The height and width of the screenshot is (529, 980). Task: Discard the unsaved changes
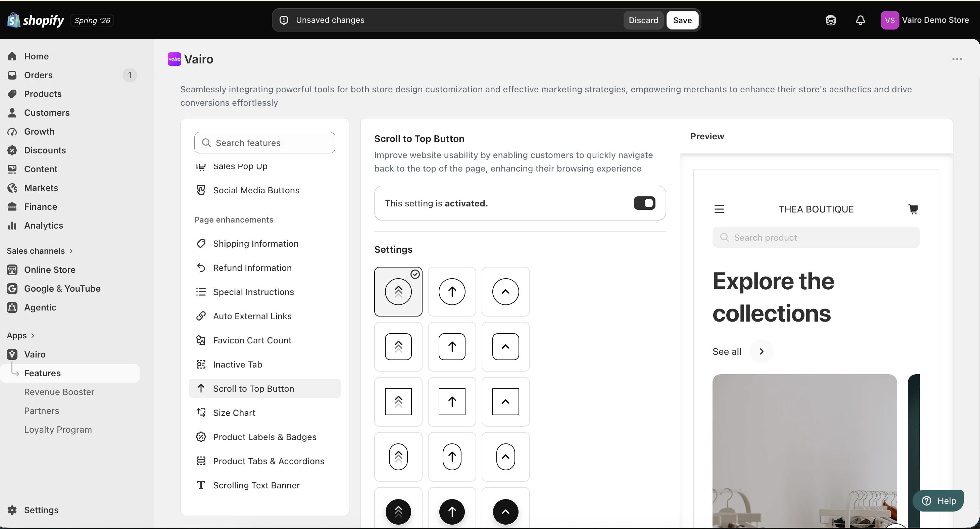[x=643, y=20]
